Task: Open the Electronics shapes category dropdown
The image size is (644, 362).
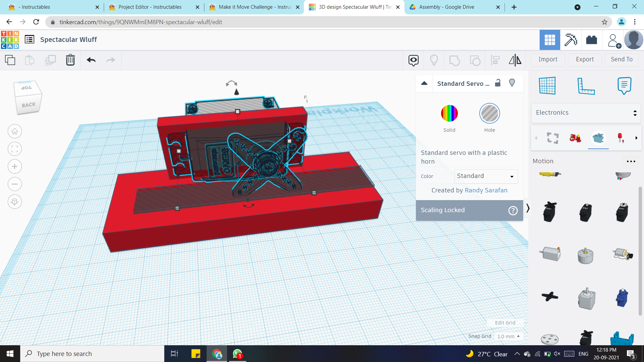Action: (x=586, y=113)
